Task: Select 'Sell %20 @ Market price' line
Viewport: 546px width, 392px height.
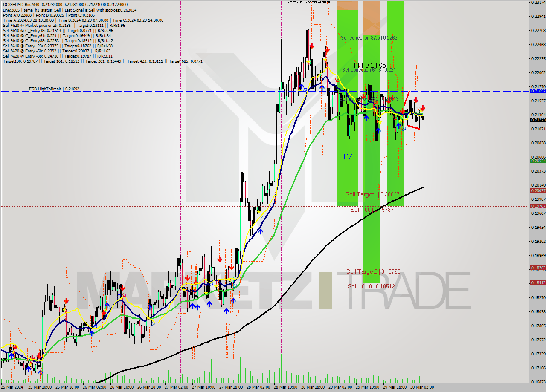Action: (x=64, y=25)
